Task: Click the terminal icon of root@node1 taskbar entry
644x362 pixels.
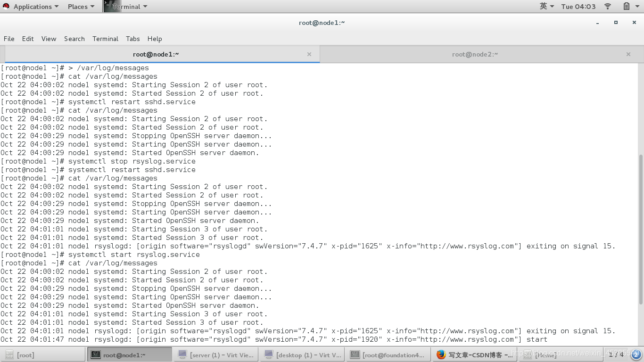Action: click(96, 354)
